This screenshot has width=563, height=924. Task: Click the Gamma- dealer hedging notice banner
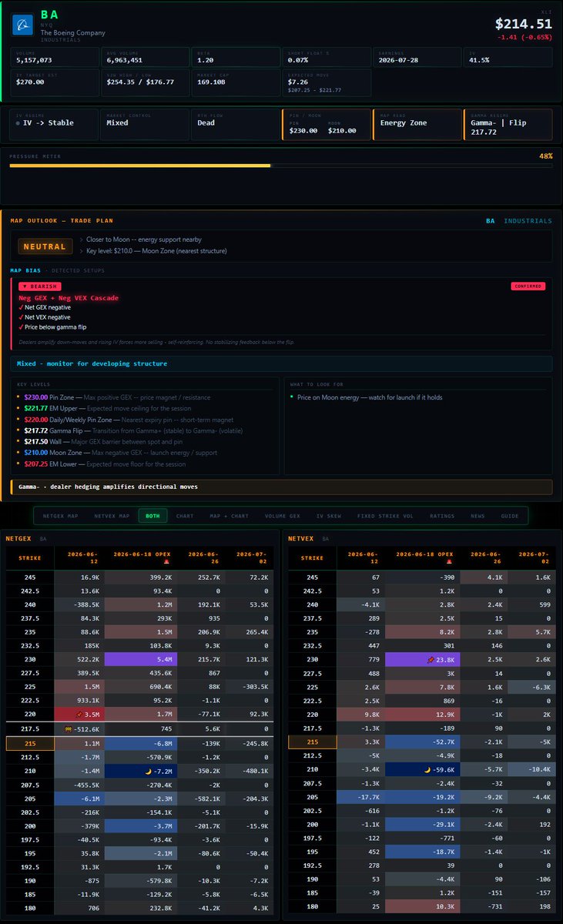(x=281, y=487)
